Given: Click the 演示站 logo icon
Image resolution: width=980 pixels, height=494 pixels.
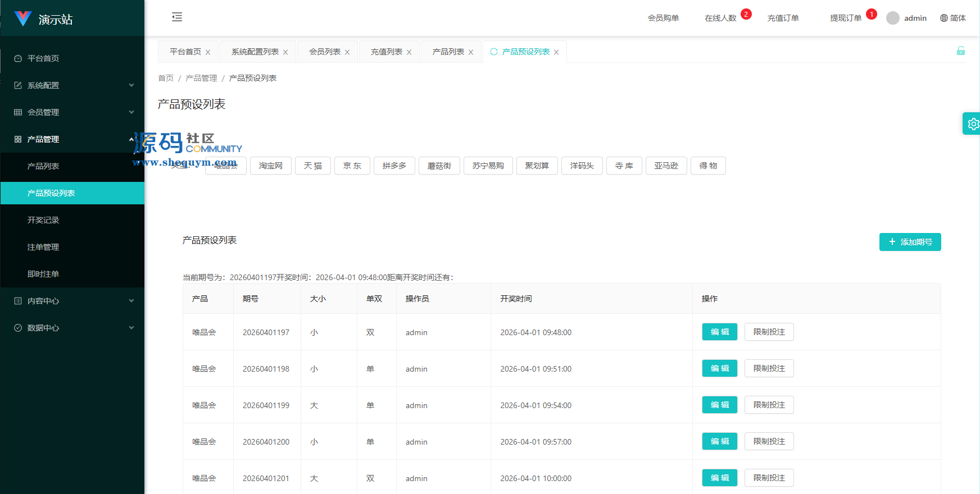Looking at the screenshot, I should [x=23, y=19].
